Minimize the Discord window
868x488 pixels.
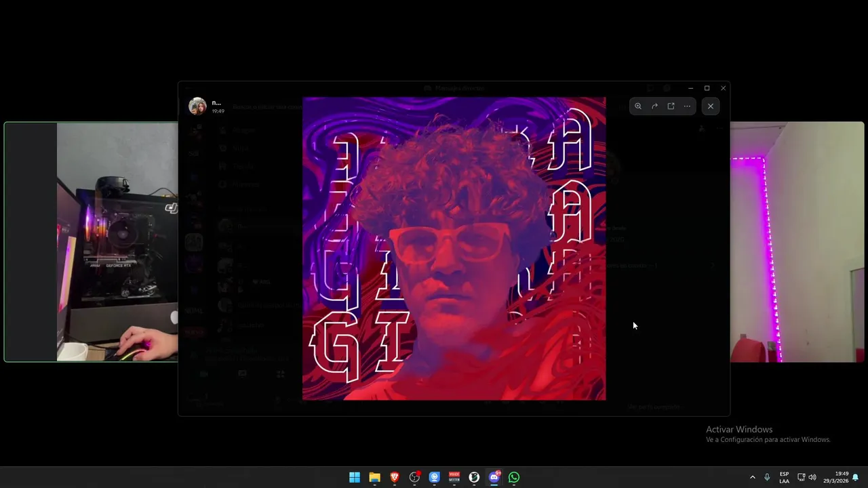(690, 88)
